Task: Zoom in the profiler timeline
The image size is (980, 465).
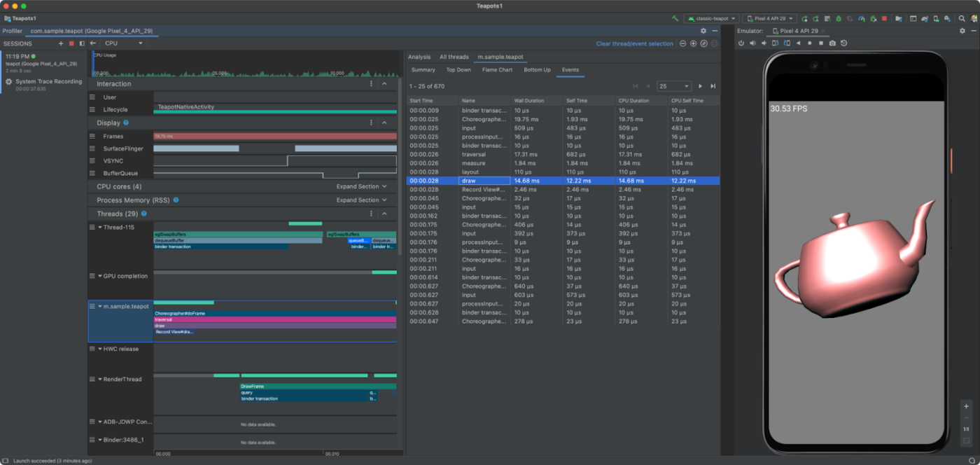Action: tap(693, 43)
